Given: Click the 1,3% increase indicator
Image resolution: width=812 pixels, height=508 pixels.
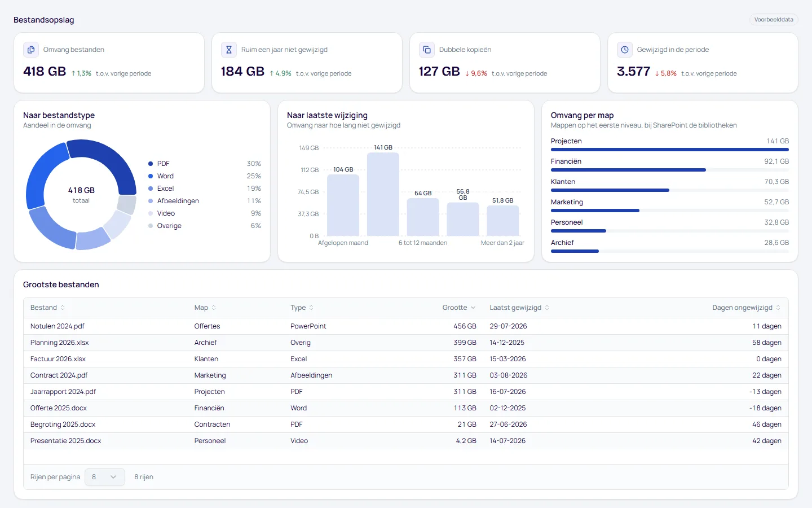Looking at the screenshot, I should [x=81, y=73].
